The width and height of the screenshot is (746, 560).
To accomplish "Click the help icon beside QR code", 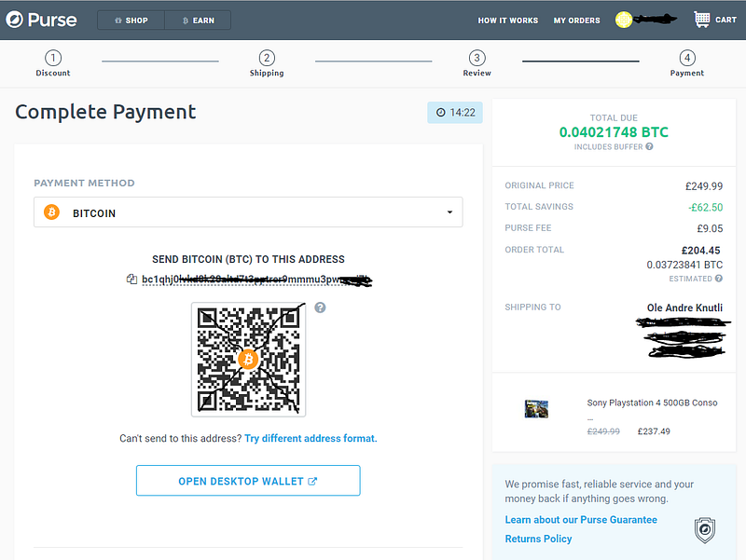I will click(x=320, y=307).
